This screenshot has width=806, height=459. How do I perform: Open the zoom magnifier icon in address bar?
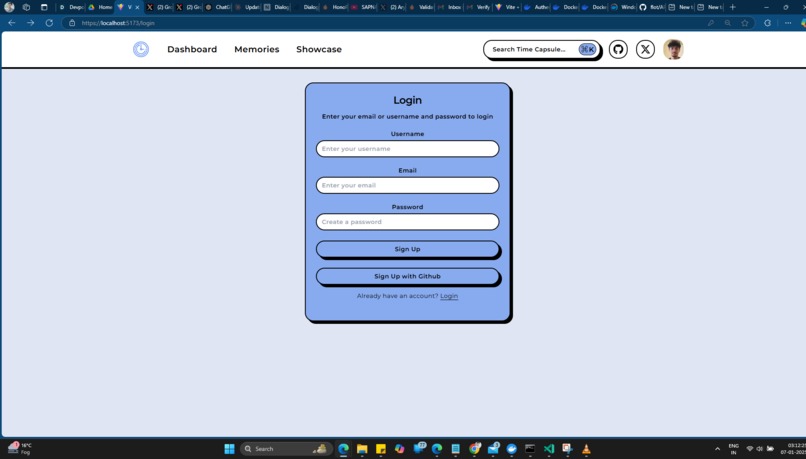coord(727,23)
